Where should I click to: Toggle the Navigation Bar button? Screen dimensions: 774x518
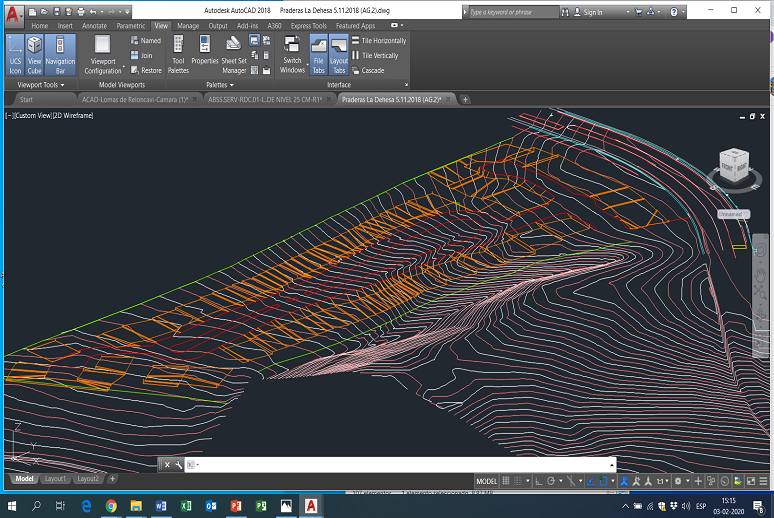click(x=60, y=55)
